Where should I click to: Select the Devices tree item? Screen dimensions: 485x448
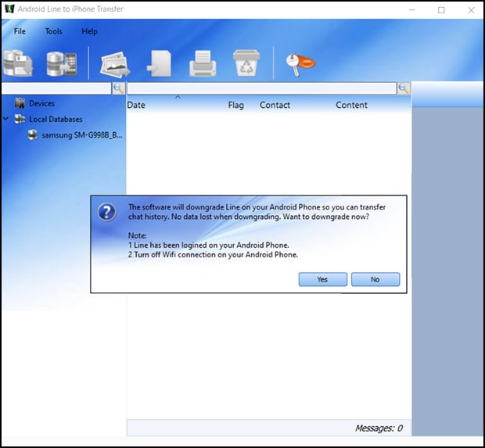(41, 104)
